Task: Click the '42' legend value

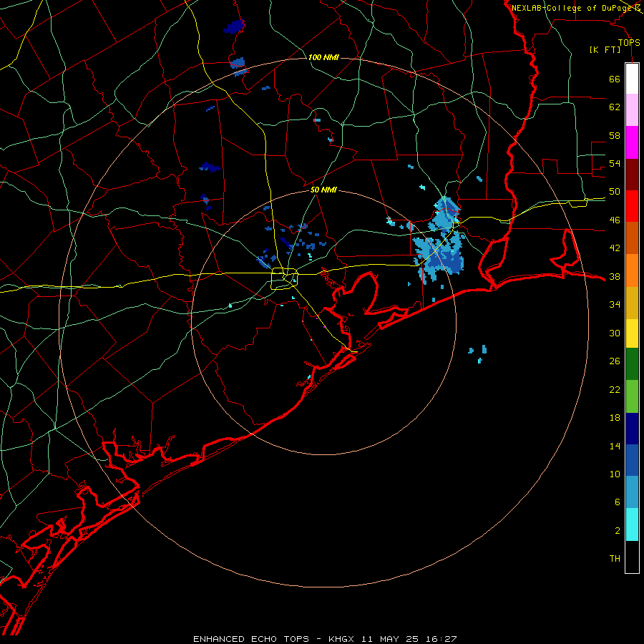Action: tap(615, 248)
